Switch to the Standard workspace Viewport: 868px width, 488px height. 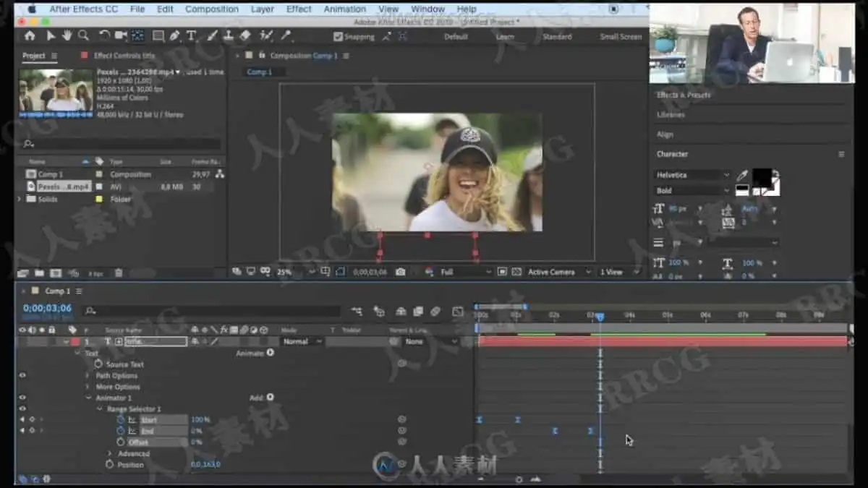tap(557, 36)
